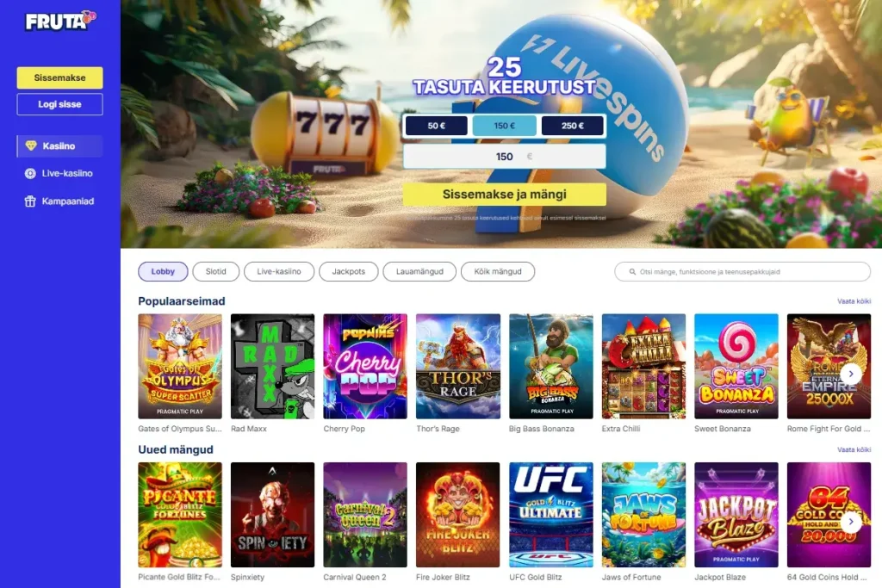Click the search magnifier icon in the games field
Image resolution: width=882 pixels, height=588 pixels.
tap(632, 271)
